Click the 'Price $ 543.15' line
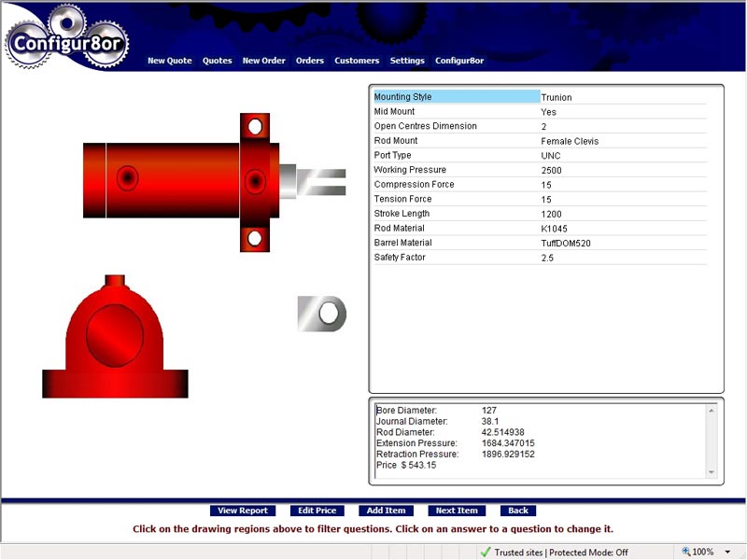The height and width of the screenshot is (560, 747). pyautogui.click(x=406, y=465)
